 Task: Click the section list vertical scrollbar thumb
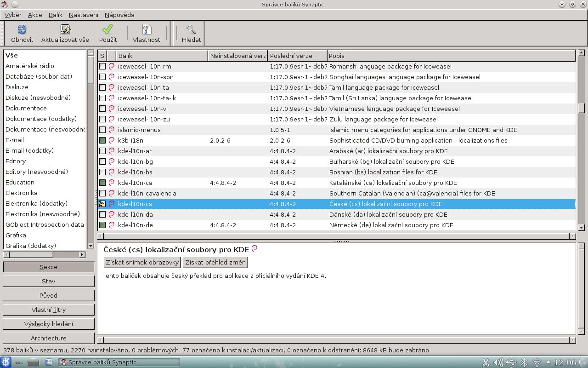point(90,70)
